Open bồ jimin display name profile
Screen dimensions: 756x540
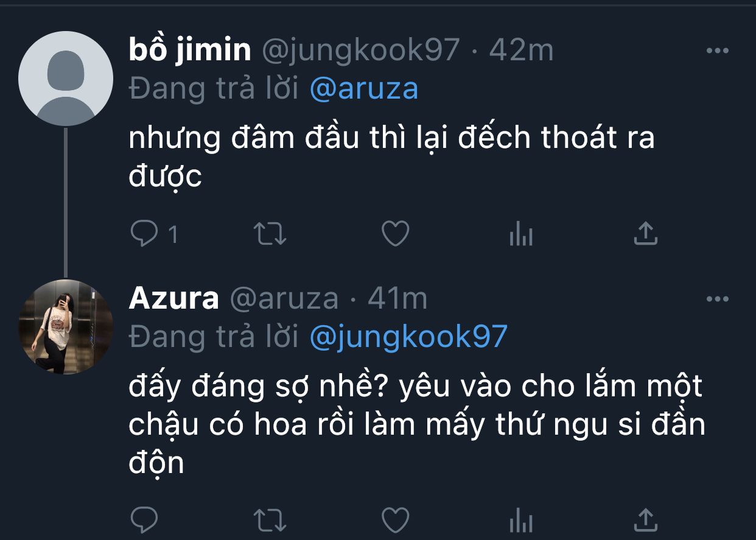(x=190, y=49)
